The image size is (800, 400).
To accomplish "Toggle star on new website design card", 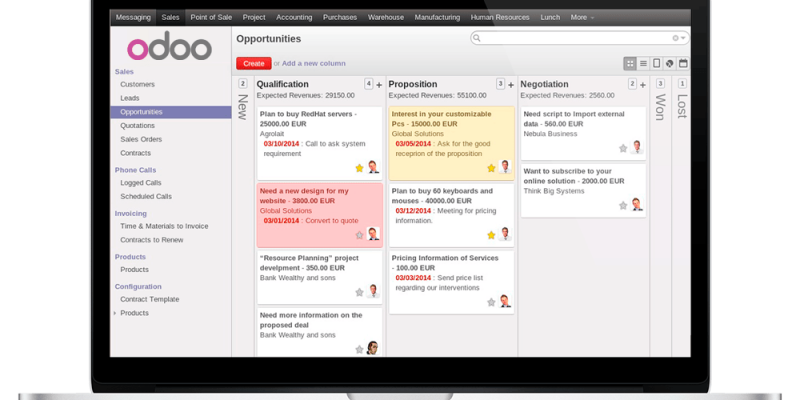I will coord(359,235).
